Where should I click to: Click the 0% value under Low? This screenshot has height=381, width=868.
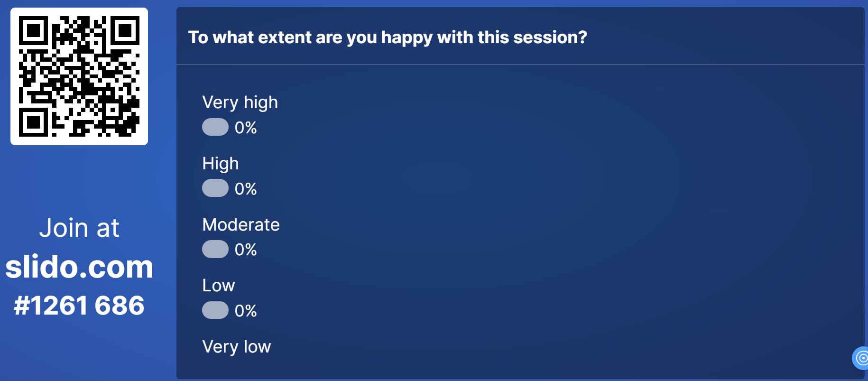click(x=246, y=311)
